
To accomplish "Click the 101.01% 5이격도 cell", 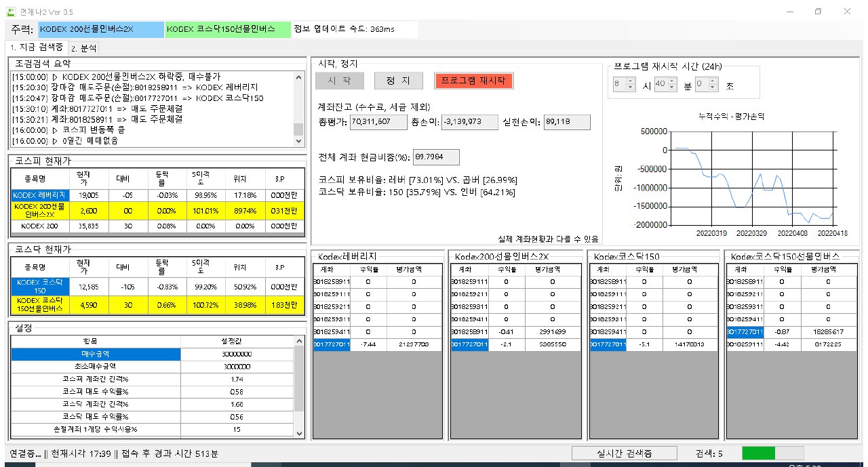I will click(205, 211).
